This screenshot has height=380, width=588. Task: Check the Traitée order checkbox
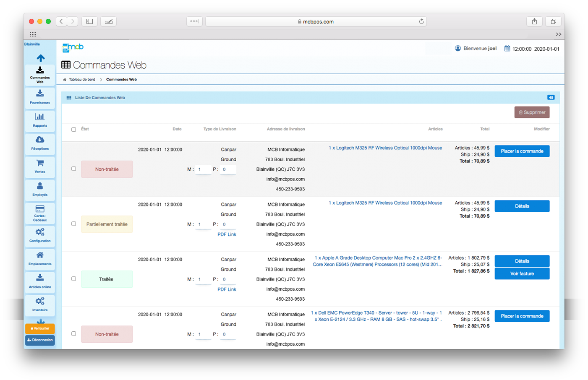click(x=73, y=279)
